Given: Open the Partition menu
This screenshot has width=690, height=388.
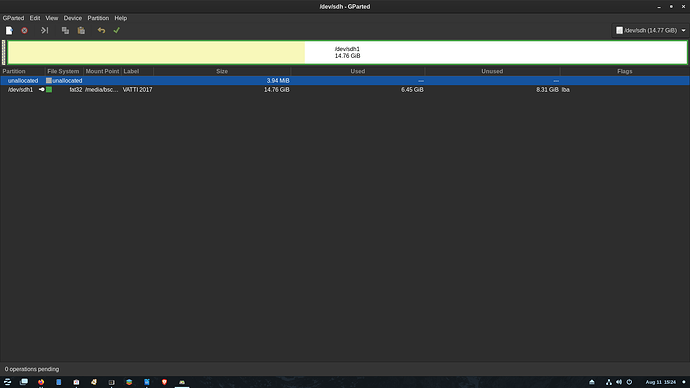Looking at the screenshot, I should pyautogui.click(x=98, y=18).
